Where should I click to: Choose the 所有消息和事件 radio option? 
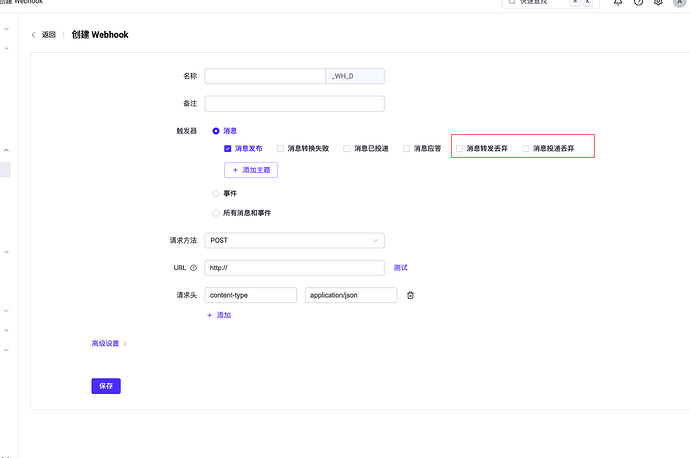click(x=216, y=213)
